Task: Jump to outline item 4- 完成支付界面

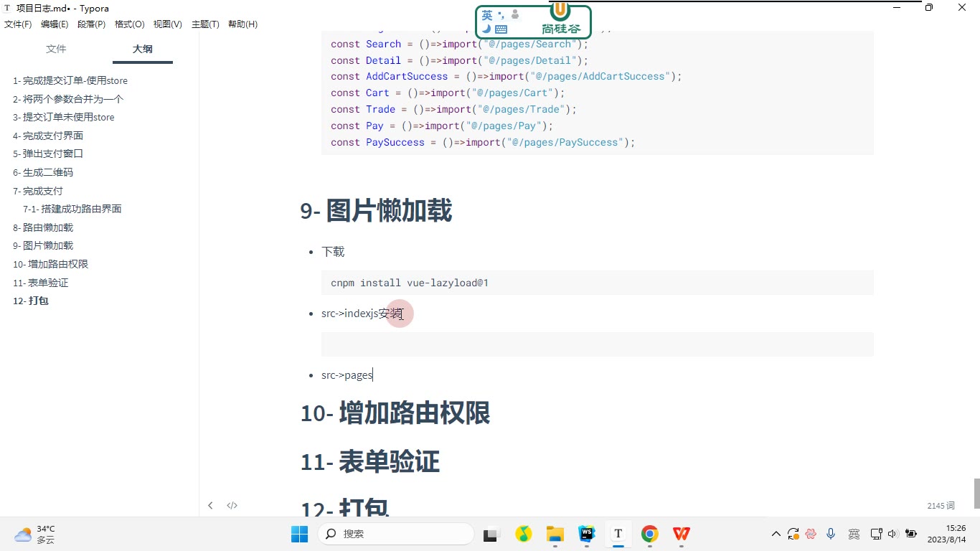Action: pyautogui.click(x=48, y=136)
